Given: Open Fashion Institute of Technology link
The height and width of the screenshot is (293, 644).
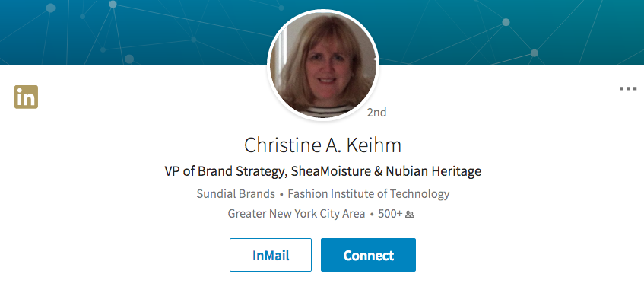Looking at the screenshot, I should [x=369, y=193].
